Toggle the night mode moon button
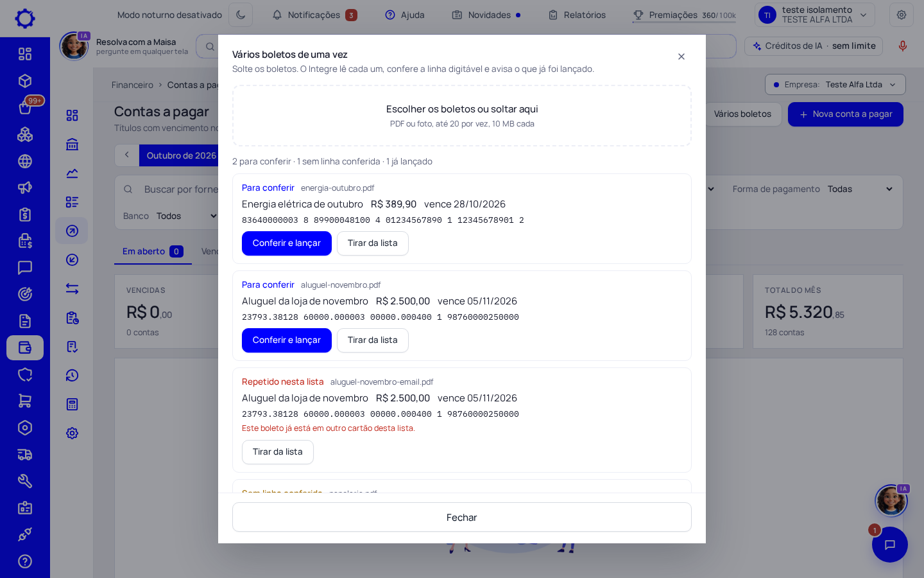Viewport: 924px width, 578px height. [x=241, y=15]
